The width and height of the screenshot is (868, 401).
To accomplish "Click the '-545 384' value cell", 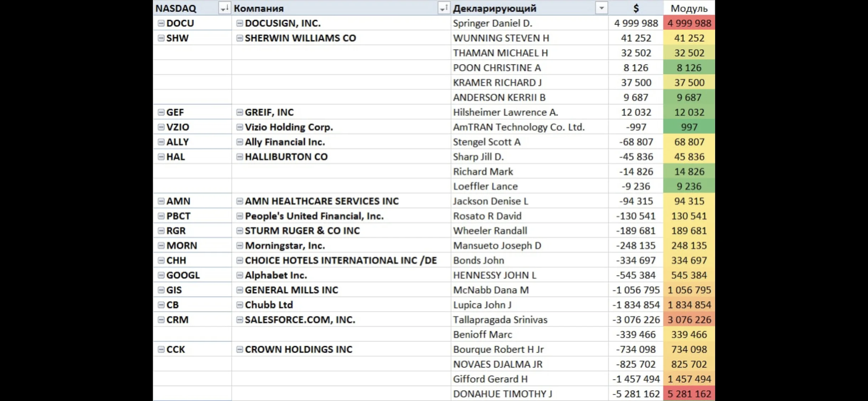I will [636, 275].
